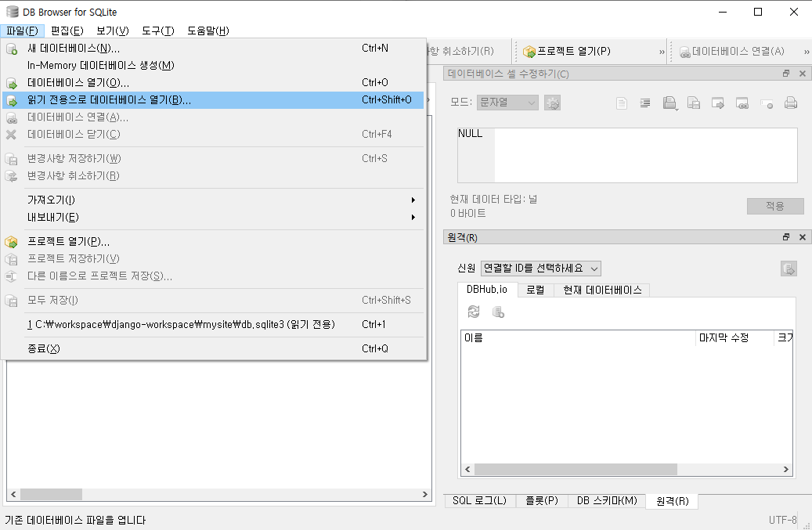Click the 데이터베이스 열기 icon in File menu
This screenshot has height=530, width=812.
click(12, 83)
